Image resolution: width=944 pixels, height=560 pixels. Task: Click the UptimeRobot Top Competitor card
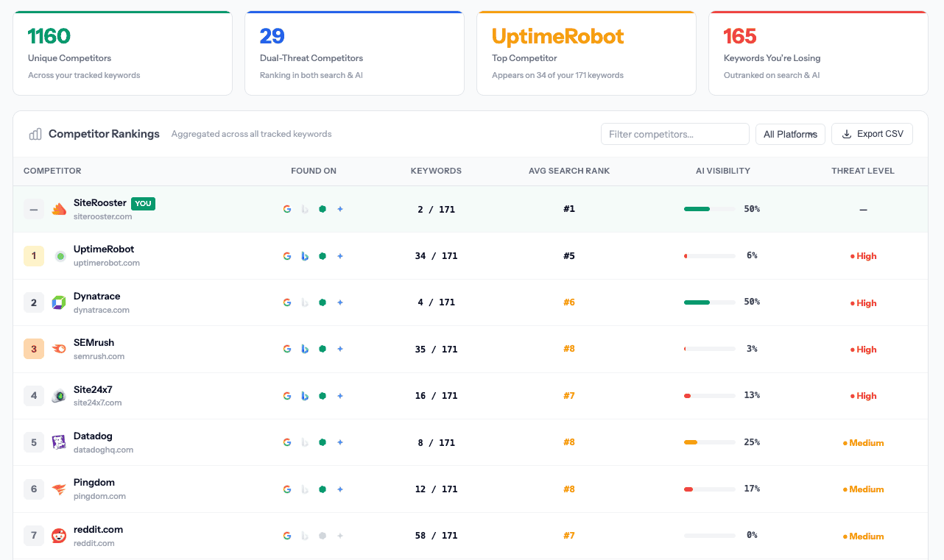pos(586,53)
